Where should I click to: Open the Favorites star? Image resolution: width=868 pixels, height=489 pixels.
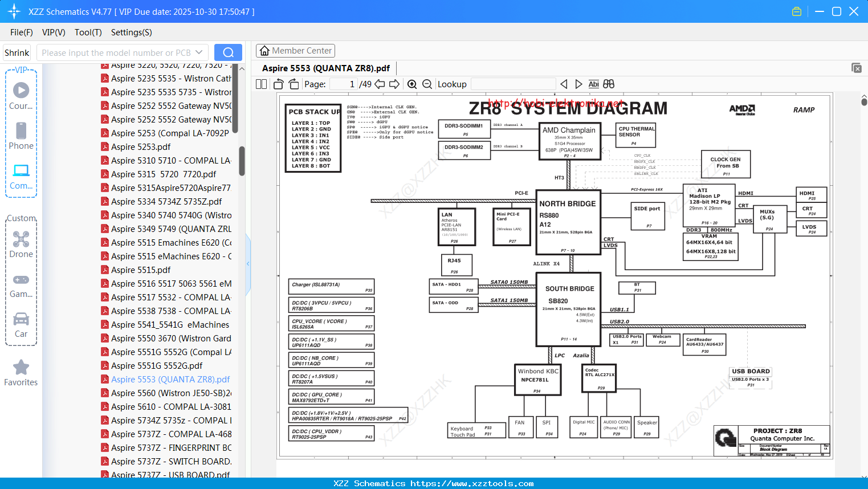pos(21,373)
